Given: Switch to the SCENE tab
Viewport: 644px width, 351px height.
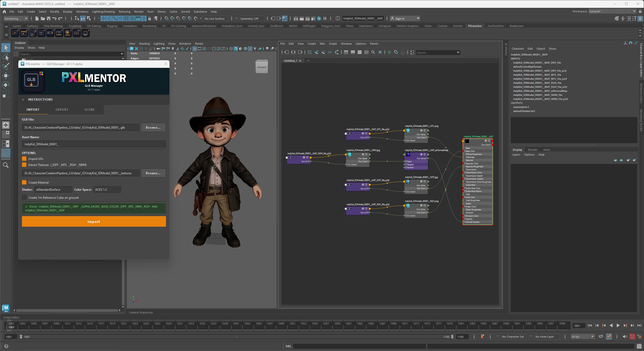Looking at the screenshot, I should (x=90, y=109).
